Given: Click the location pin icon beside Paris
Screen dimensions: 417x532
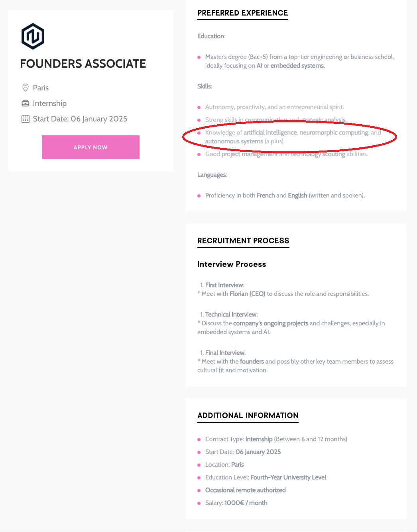Looking at the screenshot, I should click(x=26, y=88).
